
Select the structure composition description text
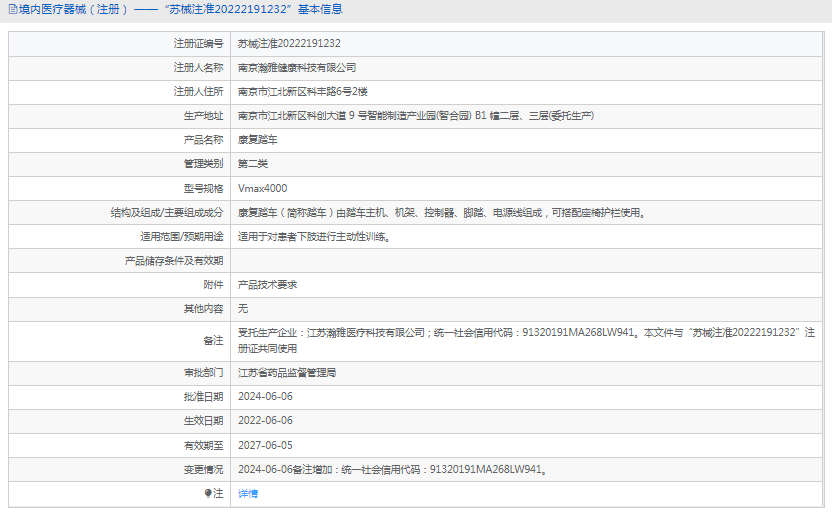click(x=441, y=213)
